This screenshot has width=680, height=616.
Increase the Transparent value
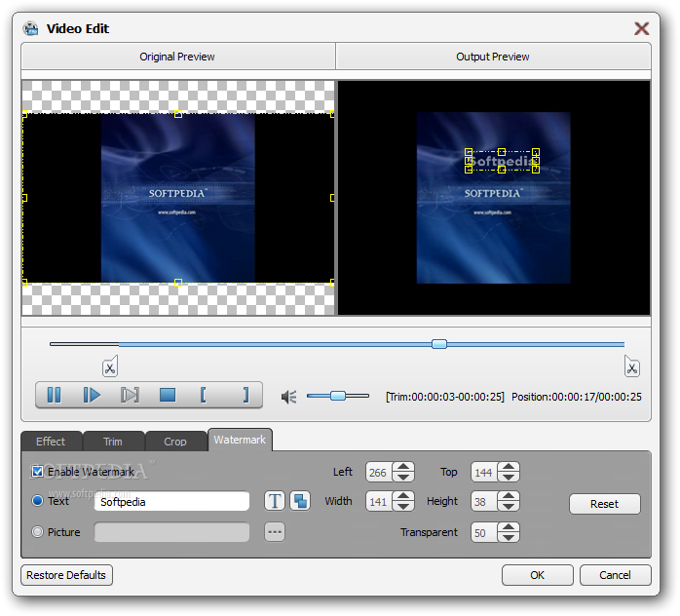pyautogui.click(x=509, y=527)
